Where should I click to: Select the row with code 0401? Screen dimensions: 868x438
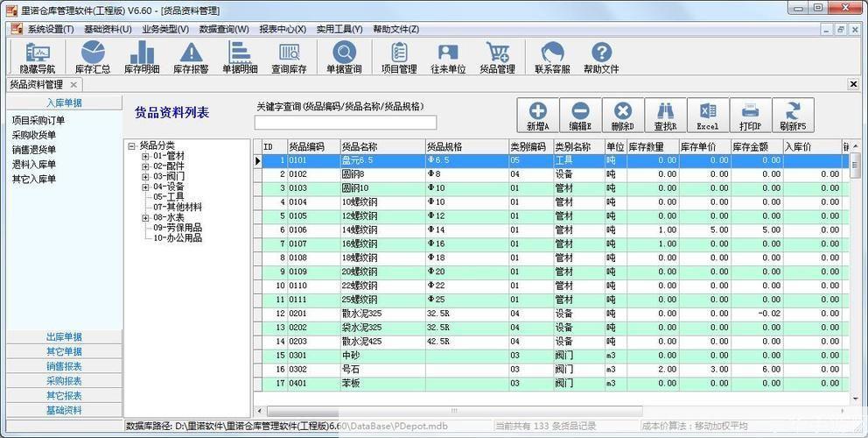552,383
